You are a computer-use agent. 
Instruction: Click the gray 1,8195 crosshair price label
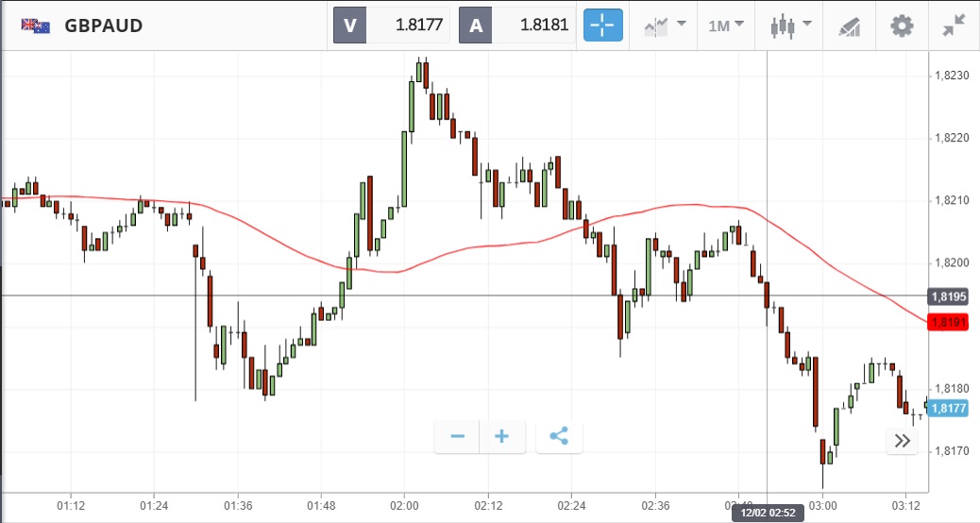(947, 296)
